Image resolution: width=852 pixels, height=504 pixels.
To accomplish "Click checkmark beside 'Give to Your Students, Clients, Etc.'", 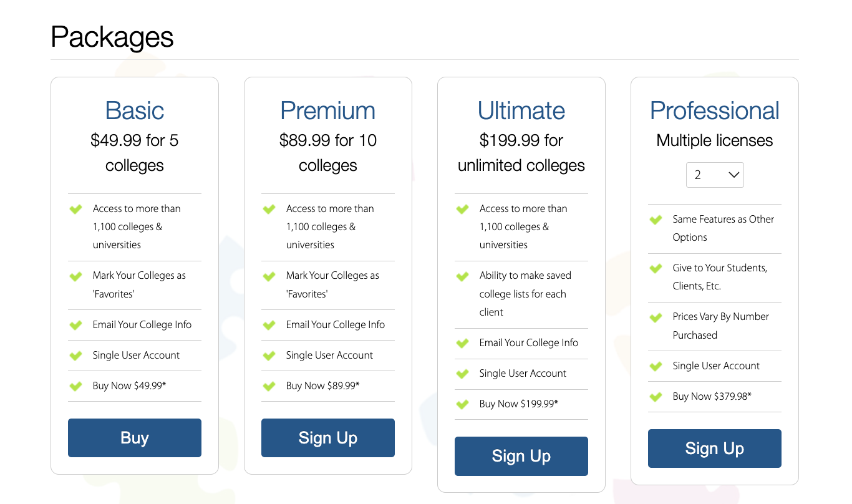I will click(x=656, y=268).
